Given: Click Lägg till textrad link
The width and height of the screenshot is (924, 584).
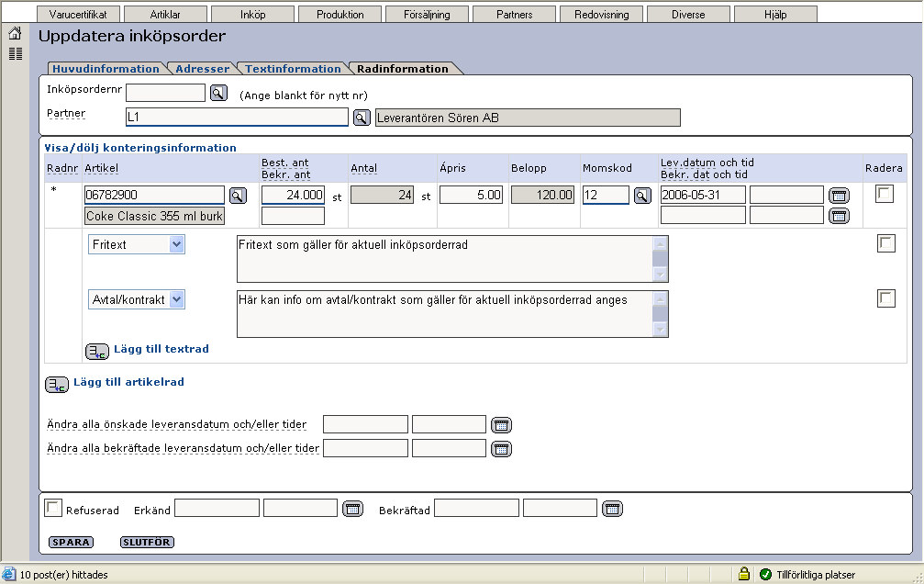Looking at the screenshot, I should click(x=161, y=349).
